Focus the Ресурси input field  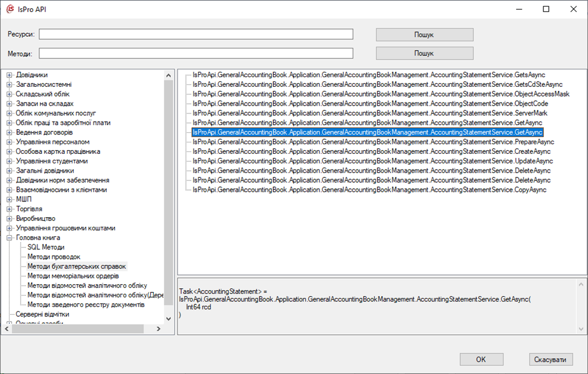tap(196, 34)
